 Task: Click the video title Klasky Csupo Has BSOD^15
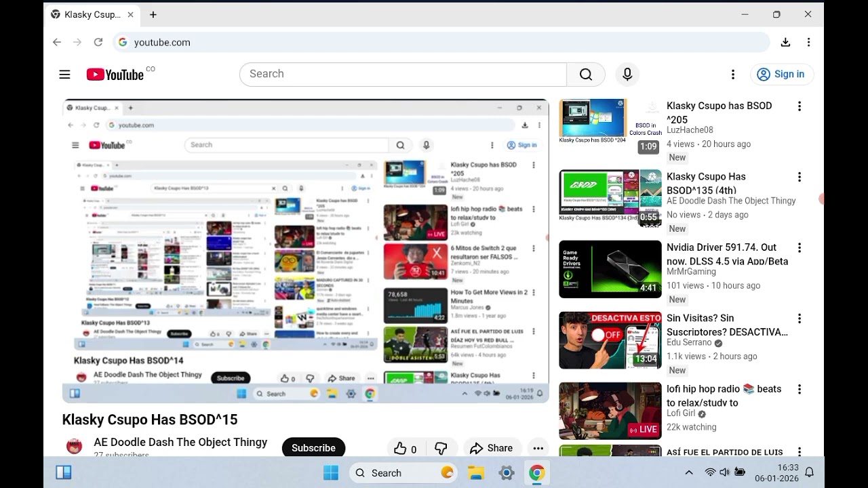coord(150,420)
